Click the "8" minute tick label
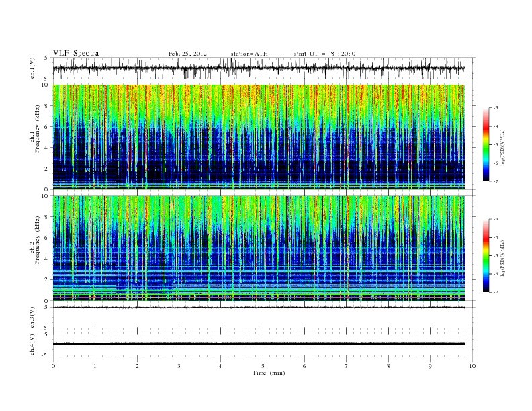Screen dimensions: 532x411 388,366
